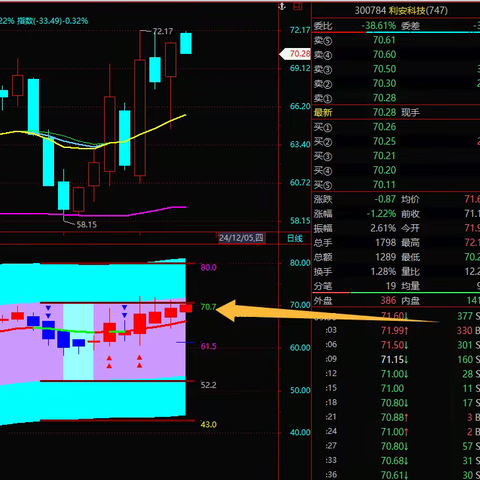This screenshot has height=480, width=480.
Task: Select the 买① bid row at 70.26
Action: point(396,127)
